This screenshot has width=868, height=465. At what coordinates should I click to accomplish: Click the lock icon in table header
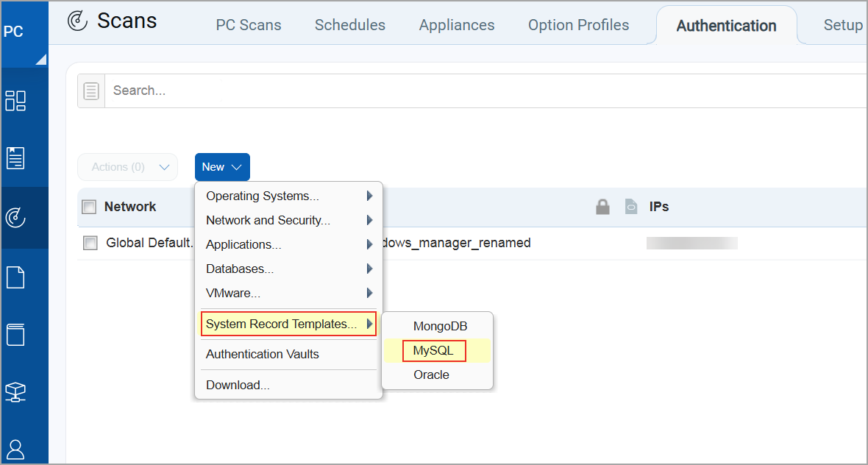click(602, 207)
